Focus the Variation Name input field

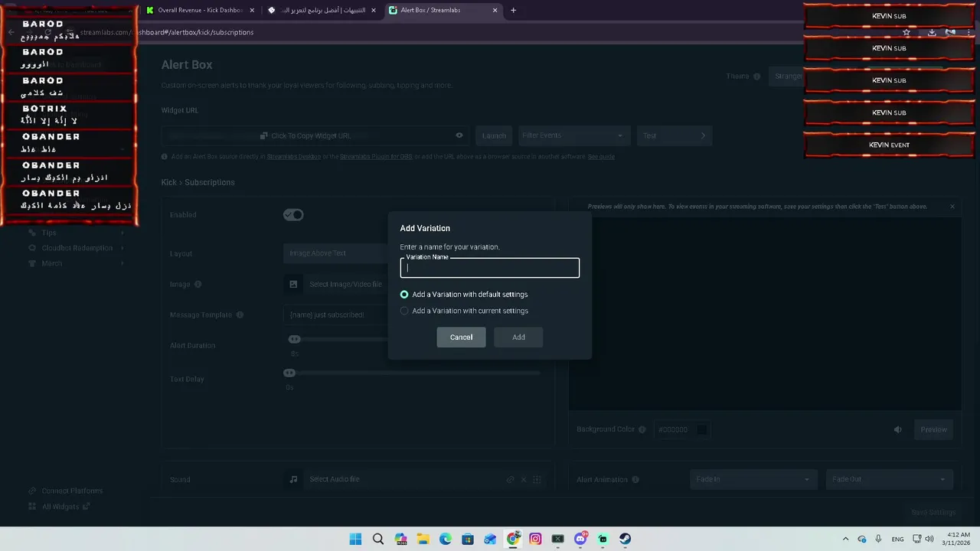(490, 268)
